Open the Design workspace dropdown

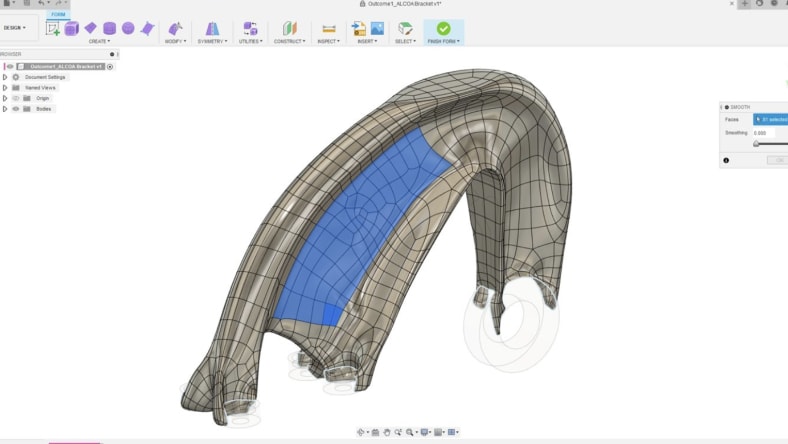[15, 28]
